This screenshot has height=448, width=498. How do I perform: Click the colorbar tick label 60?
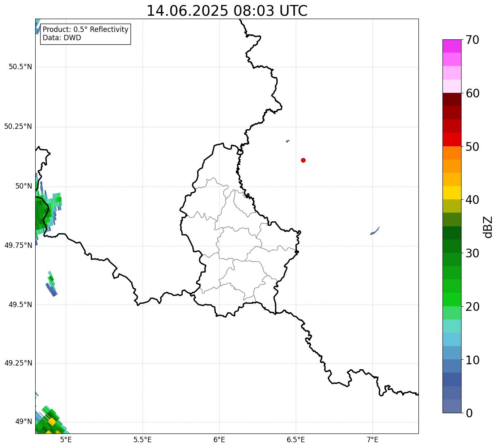[472, 93]
